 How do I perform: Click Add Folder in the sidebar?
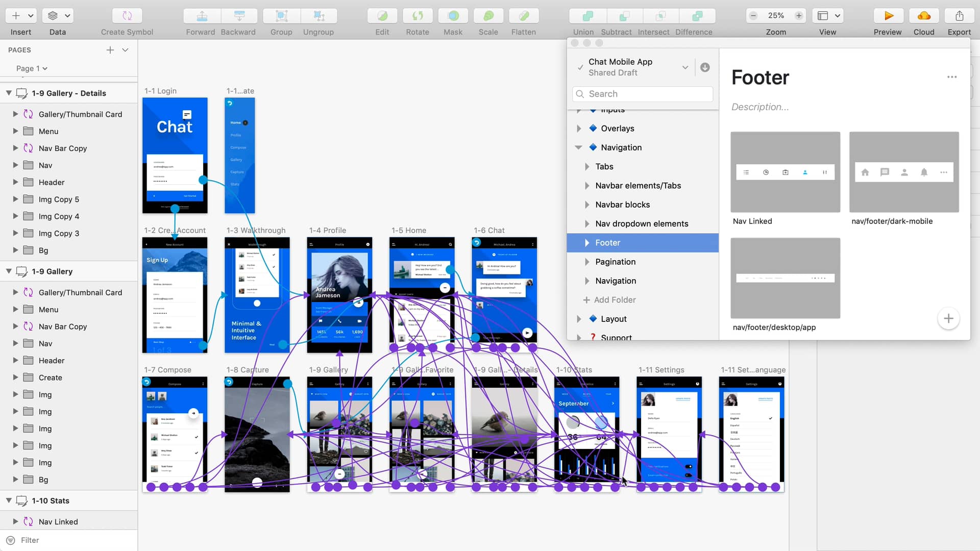(609, 300)
